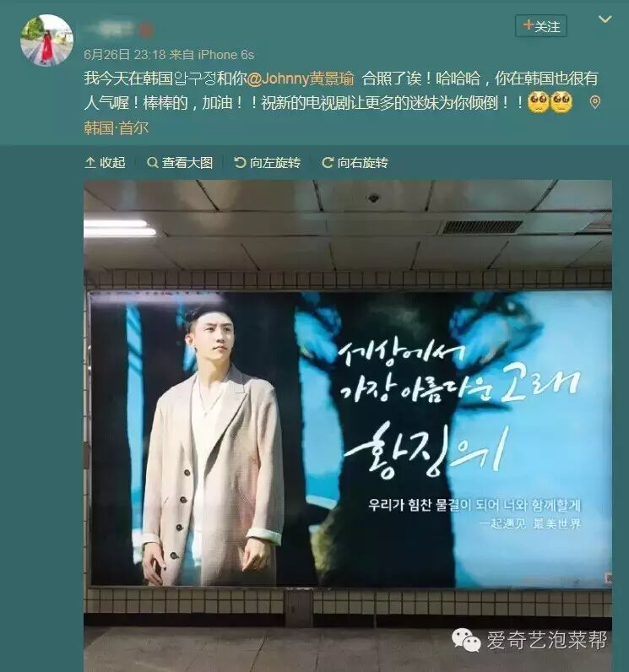Open the post options chevron menu
Screen dimensions: 629x672
coord(605,19)
